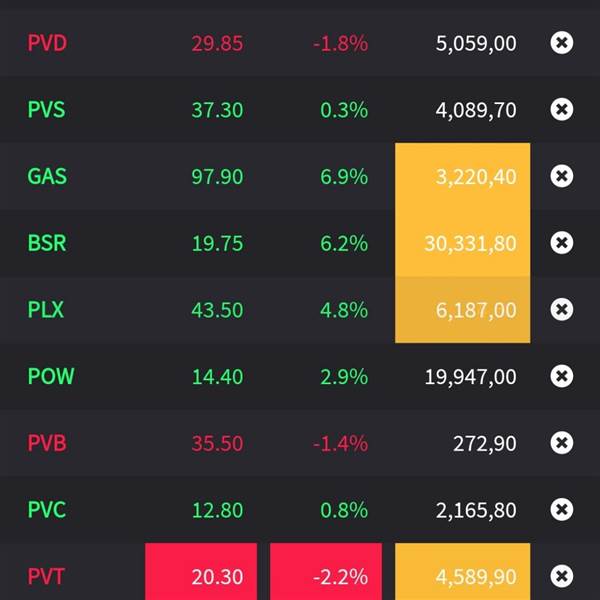The image size is (600, 600).
Task: Delete GAS stock using X icon
Action: 562,176
